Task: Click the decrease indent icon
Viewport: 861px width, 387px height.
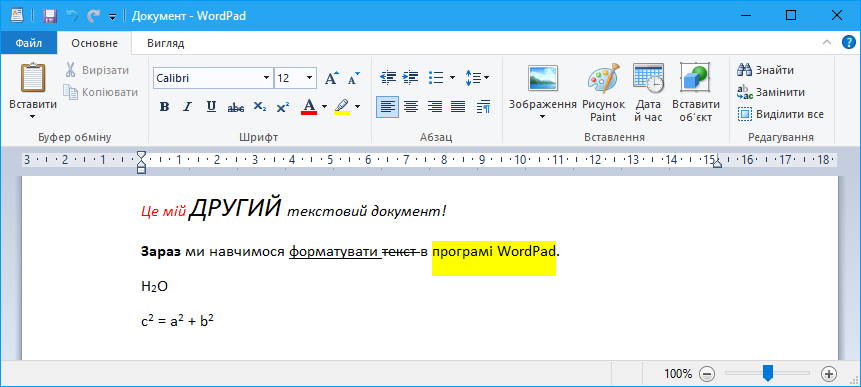Action: point(388,77)
